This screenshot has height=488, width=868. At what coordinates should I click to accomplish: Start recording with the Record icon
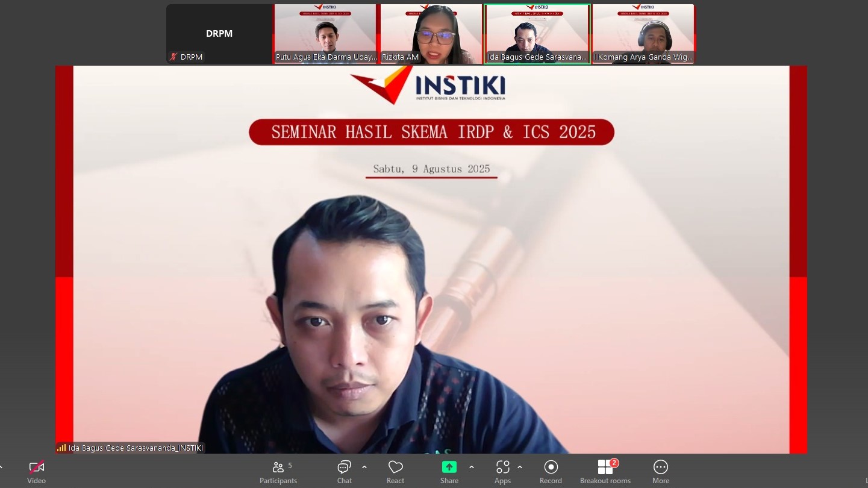(x=551, y=468)
